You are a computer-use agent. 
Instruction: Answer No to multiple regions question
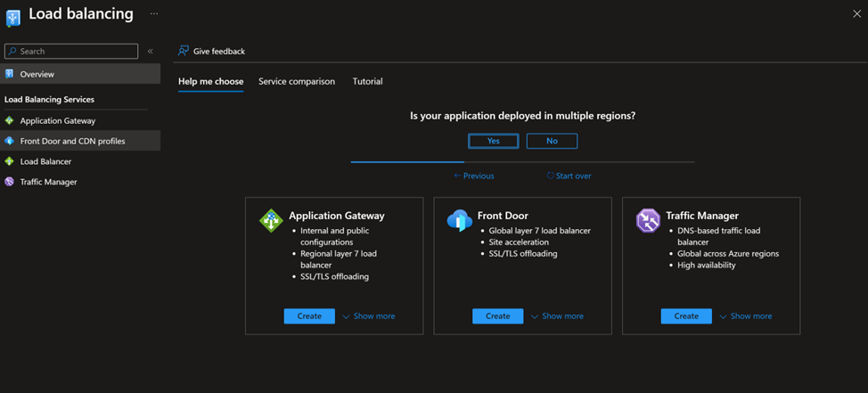pos(552,141)
